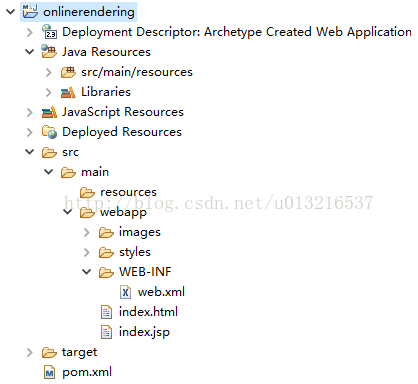Expand the target folder node

pos(30,352)
